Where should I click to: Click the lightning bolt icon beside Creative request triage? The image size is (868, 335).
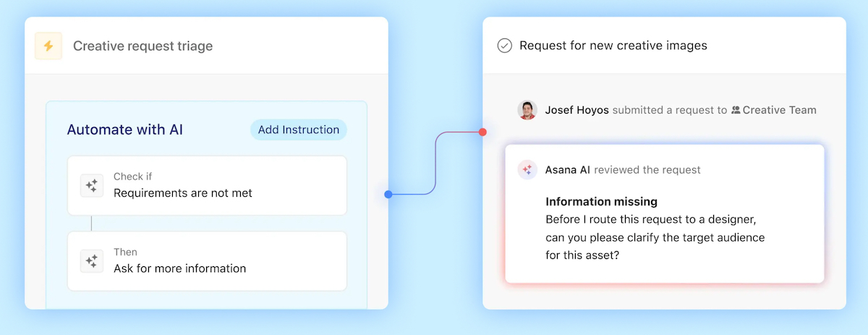pyautogui.click(x=48, y=46)
